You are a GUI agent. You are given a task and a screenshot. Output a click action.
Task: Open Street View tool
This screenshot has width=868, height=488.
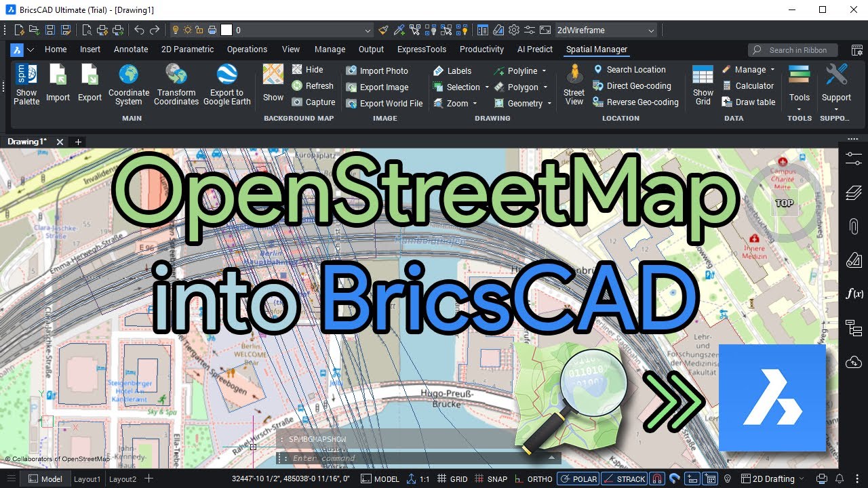click(x=574, y=84)
